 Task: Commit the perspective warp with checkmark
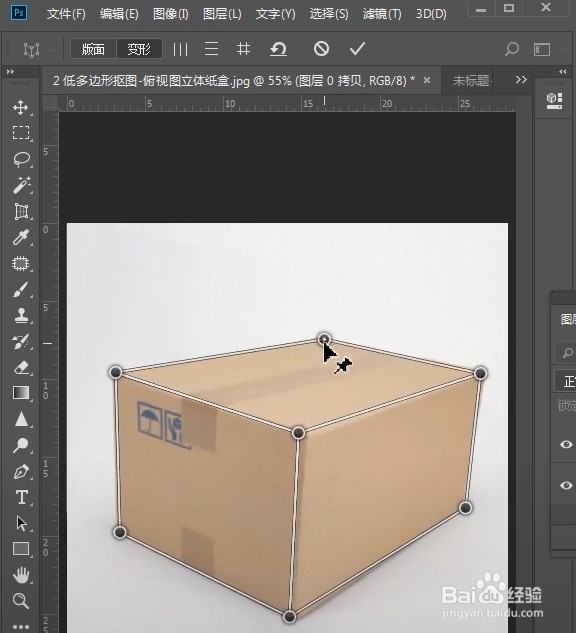click(x=357, y=49)
